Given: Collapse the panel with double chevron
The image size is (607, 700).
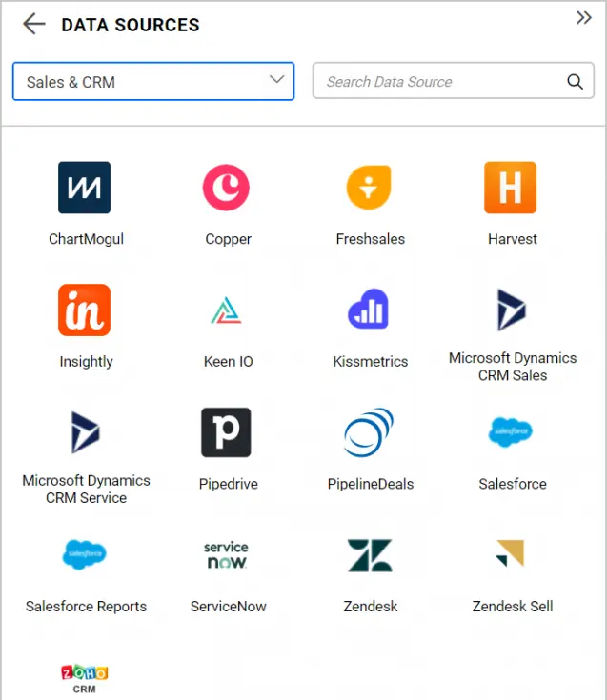Looking at the screenshot, I should [584, 18].
